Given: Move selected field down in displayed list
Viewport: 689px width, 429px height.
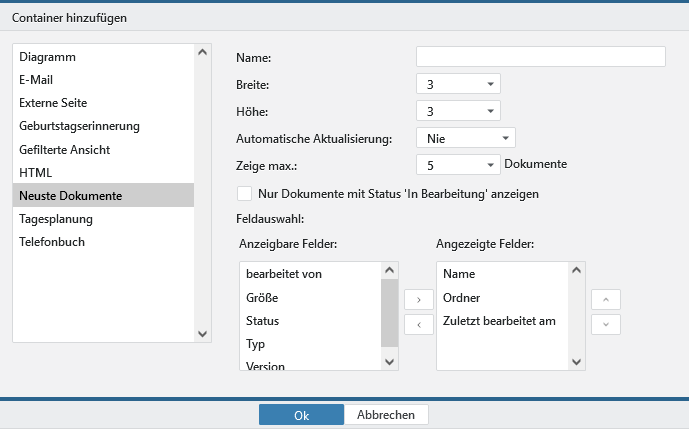Looking at the screenshot, I should pyautogui.click(x=606, y=324).
